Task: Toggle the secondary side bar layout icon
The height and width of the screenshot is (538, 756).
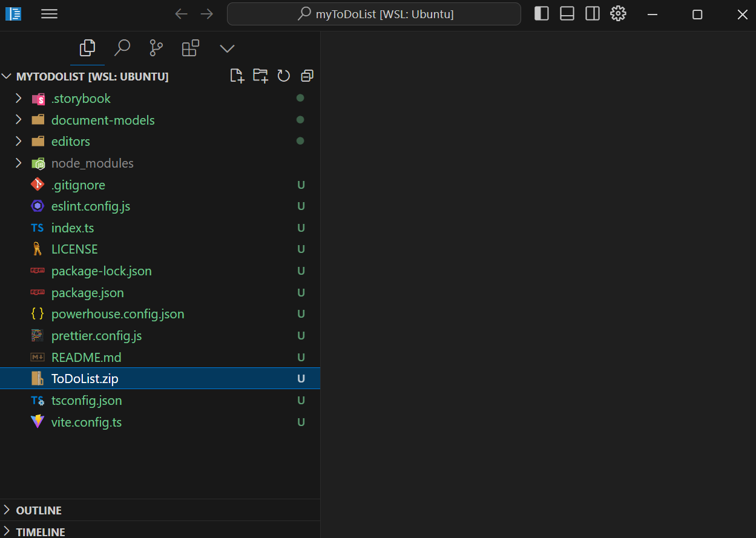Action: click(593, 13)
